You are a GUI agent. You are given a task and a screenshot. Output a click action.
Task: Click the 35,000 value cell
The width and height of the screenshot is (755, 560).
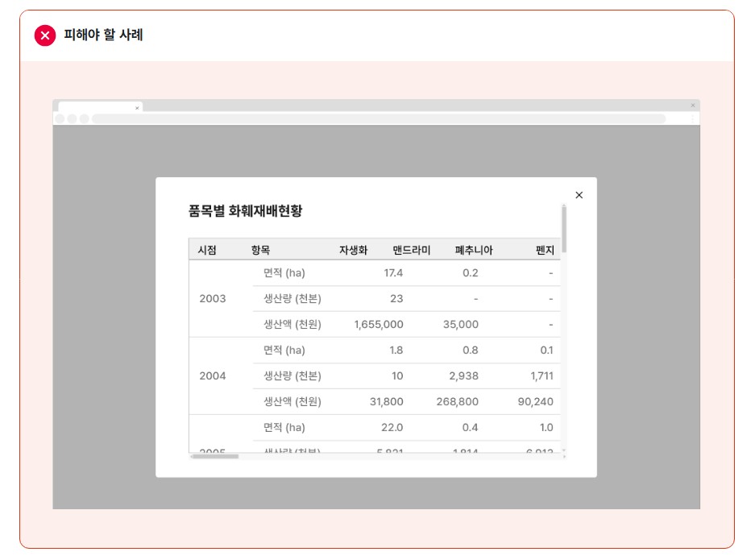point(461,325)
